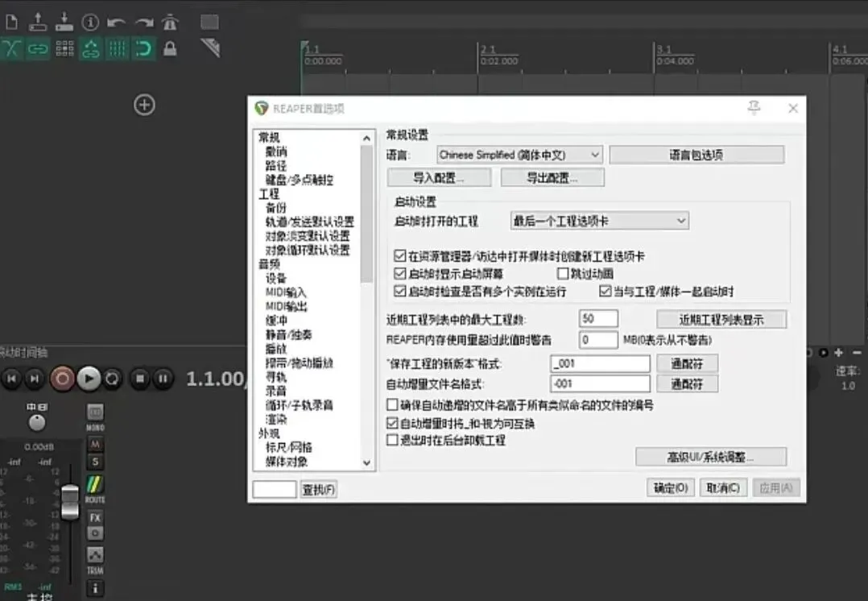Uncheck 启动时检查是否有多个实例在运行

pyautogui.click(x=399, y=291)
